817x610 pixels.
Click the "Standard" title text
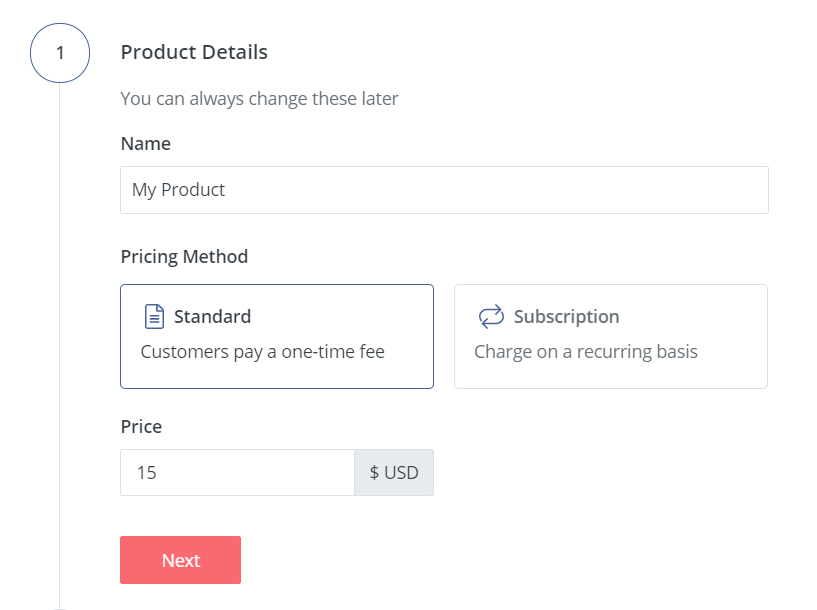point(212,317)
